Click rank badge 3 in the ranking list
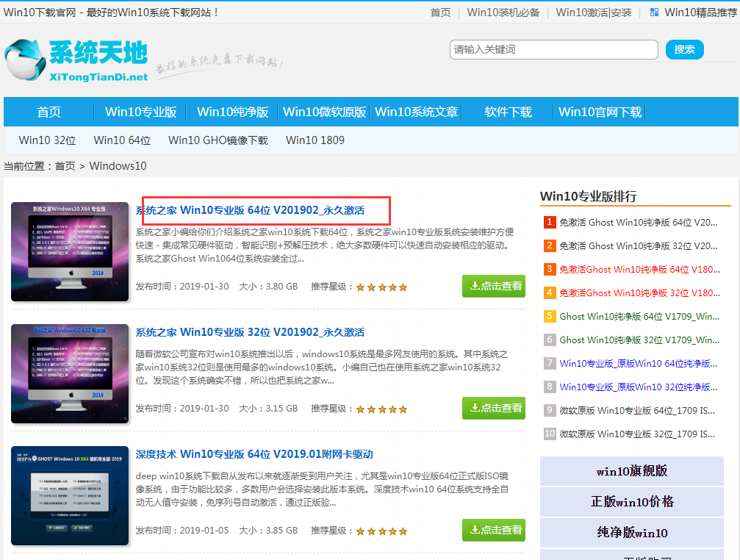The image size is (740, 560). click(550, 269)
